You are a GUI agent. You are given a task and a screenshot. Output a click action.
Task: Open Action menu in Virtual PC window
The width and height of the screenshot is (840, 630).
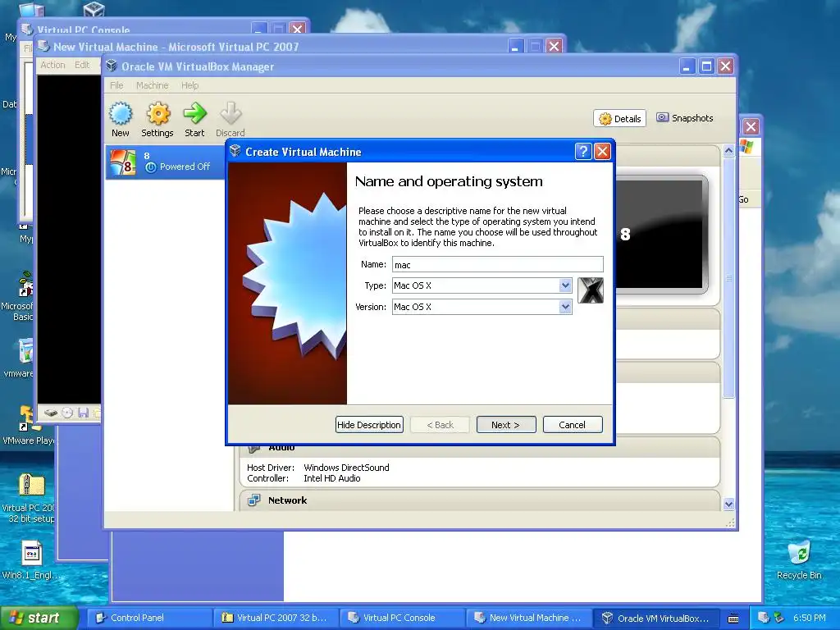[52, 65]
